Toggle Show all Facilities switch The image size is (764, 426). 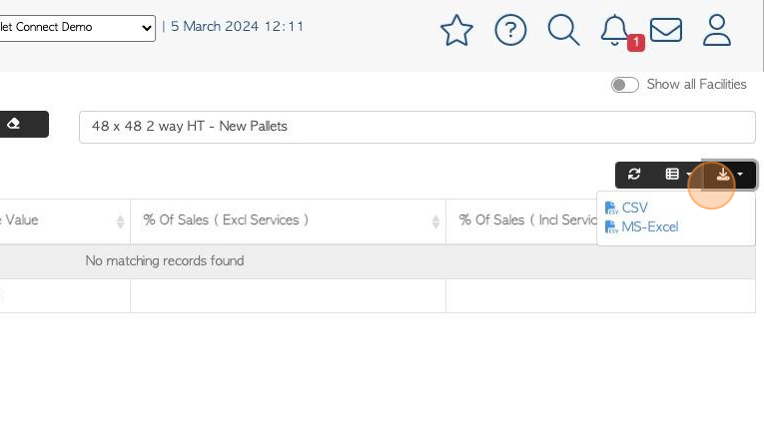click(625, 85)
